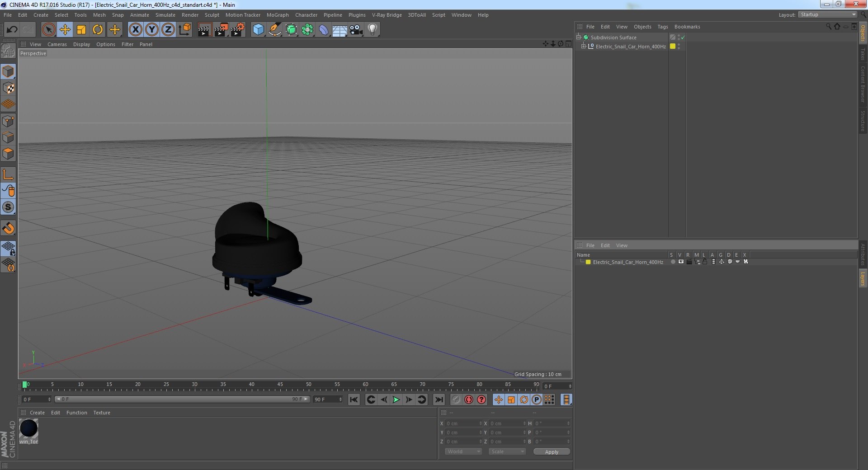
Task: Open the World coordinate dropdown
Action: pyautogui.click(x=463, y=451)
